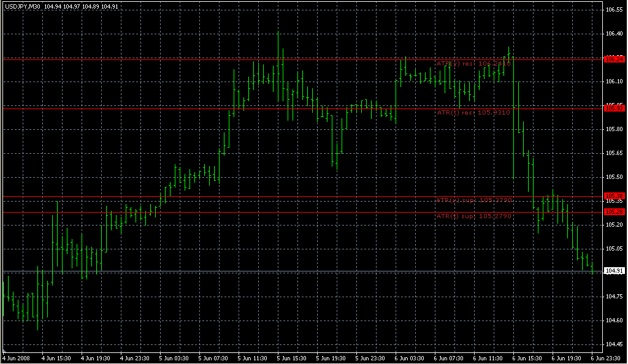
Task: Click the 6 Jun 23:30 time label
Action: (x=608, y=358)
